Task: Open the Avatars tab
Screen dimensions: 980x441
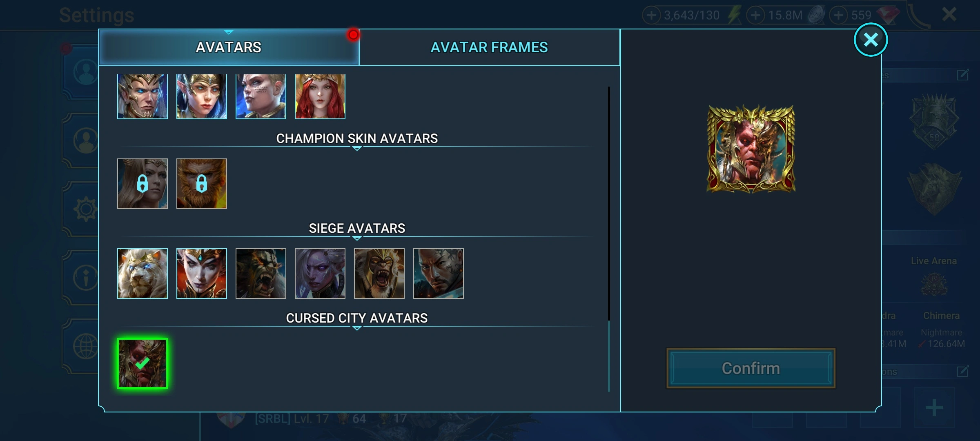Action: [229, 47]
